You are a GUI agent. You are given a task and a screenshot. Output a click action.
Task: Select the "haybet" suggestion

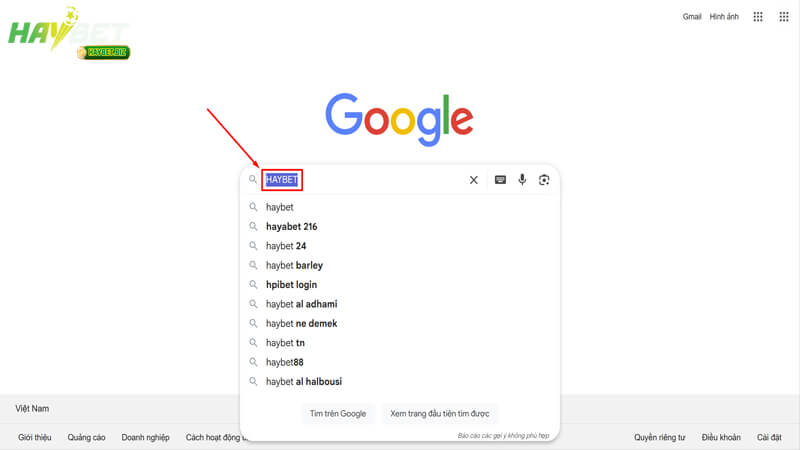click(x=280, y=207)
